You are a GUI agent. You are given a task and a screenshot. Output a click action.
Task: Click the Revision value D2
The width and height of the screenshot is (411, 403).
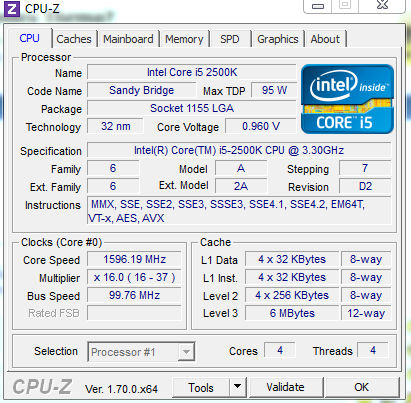click(x=365, y=186)
